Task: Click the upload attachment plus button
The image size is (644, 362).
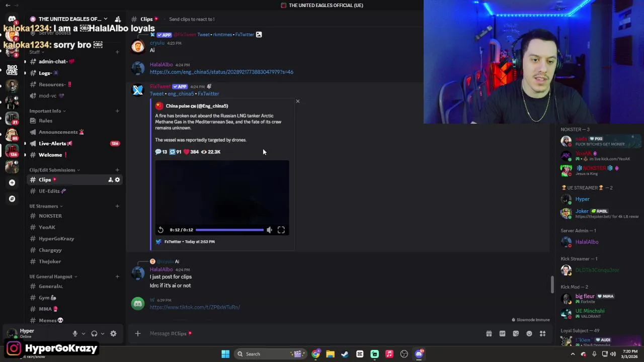Action: click(x=137, y=333)
